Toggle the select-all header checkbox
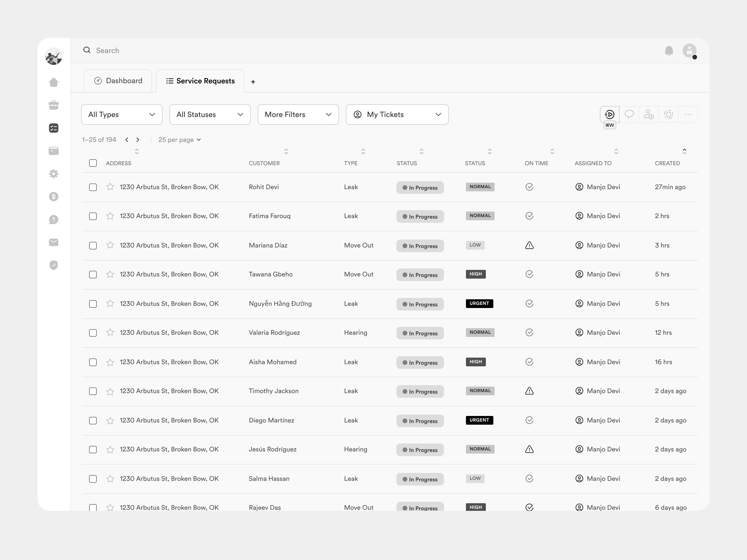The image size is (747, 560). pyautogui.click(x=93, y=163)
